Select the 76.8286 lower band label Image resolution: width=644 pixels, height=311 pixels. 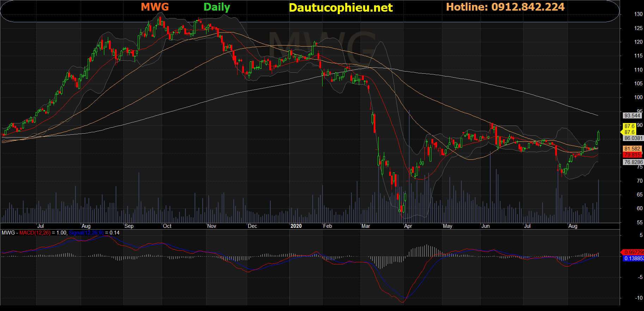tap(633, 162)
